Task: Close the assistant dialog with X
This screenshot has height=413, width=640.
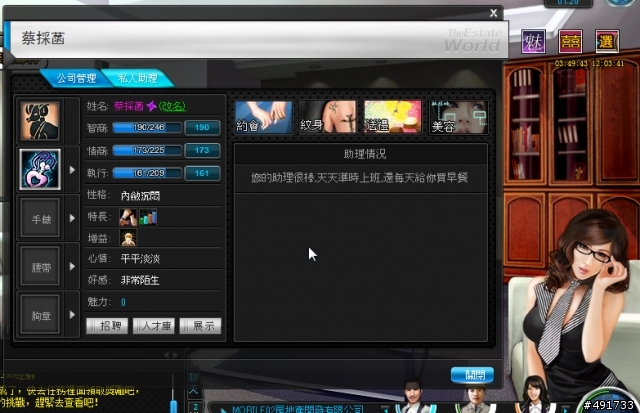Action: tap(493, 13)
